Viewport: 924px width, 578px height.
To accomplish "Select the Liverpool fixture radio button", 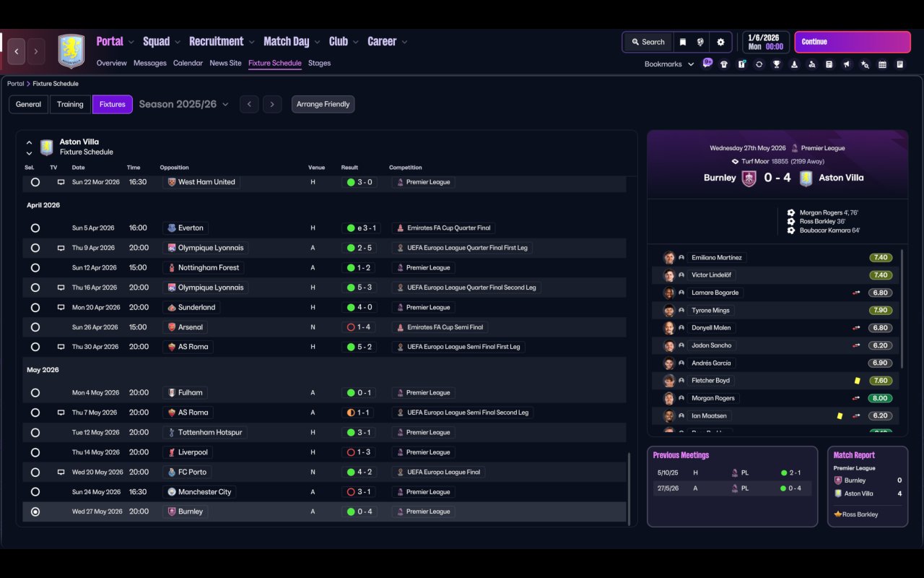I will 35,452.
